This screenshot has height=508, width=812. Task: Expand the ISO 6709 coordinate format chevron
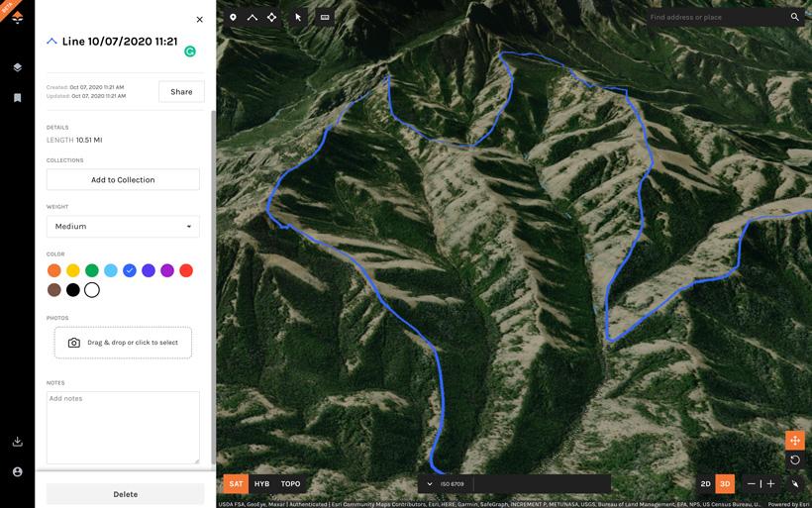pyautogui.click(x=430, y=483)
